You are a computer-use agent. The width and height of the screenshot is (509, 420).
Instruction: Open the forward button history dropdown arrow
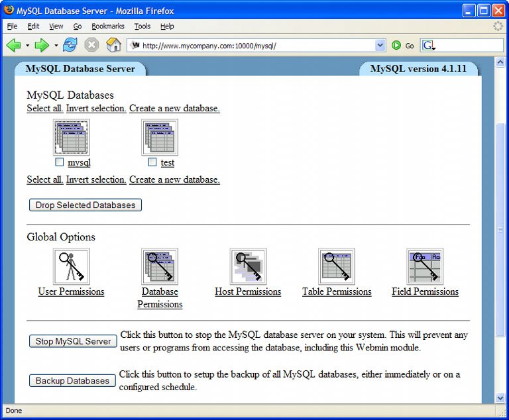click(x=56, y=46)
